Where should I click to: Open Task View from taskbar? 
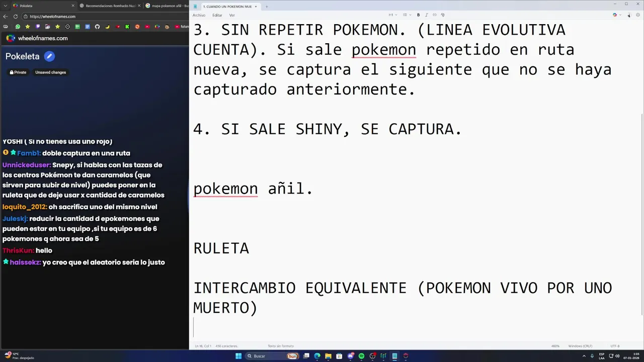(x=306, y=356)
